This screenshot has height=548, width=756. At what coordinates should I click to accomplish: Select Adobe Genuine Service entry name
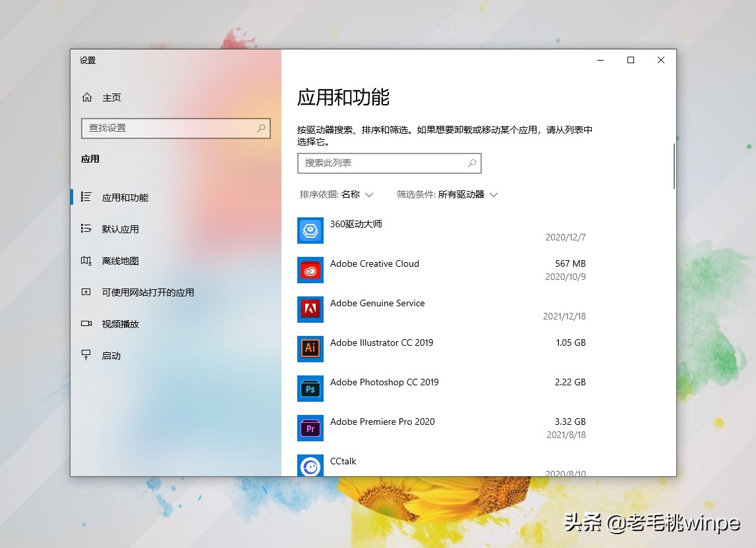(x=378, y=303)
